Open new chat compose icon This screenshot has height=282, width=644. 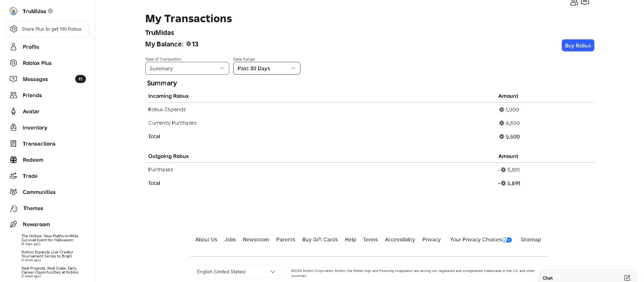[627, 278]
